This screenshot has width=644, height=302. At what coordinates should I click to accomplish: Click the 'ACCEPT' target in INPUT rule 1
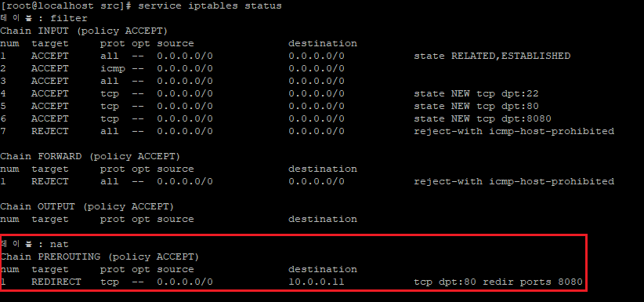(x=49, y=56)
